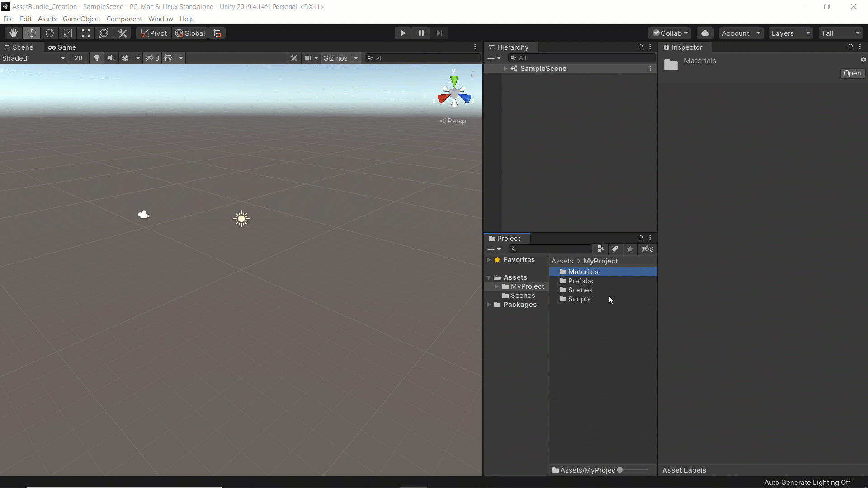Open the Window menu item
Image resolution: width=868 pixels, height=488 pixels.
pos(160,19)
